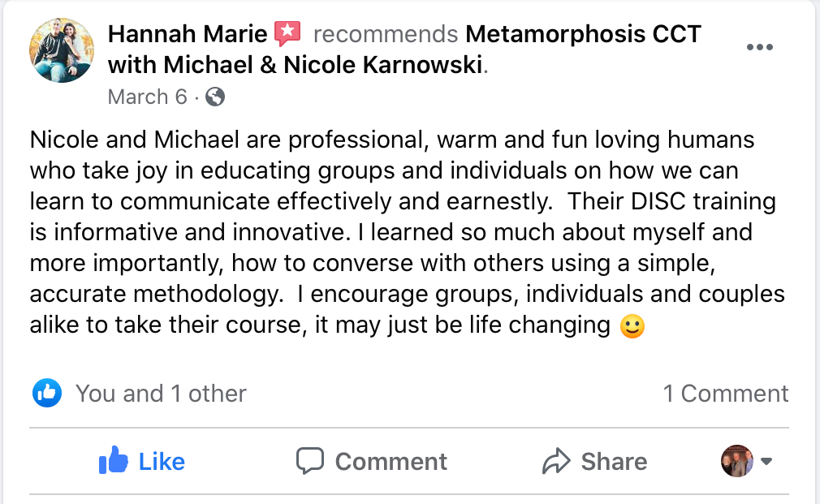The width and height of the screenshot is (820, 504).
Task: Open the three-dot post options menu
Action: click(759, 47)
